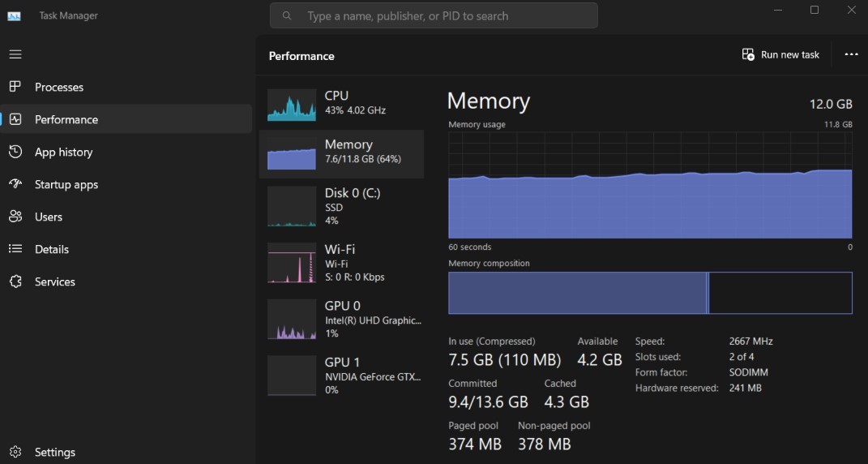Open the hamburger navigation menu icon
The image size is (868, 464).
pos(15,54)
